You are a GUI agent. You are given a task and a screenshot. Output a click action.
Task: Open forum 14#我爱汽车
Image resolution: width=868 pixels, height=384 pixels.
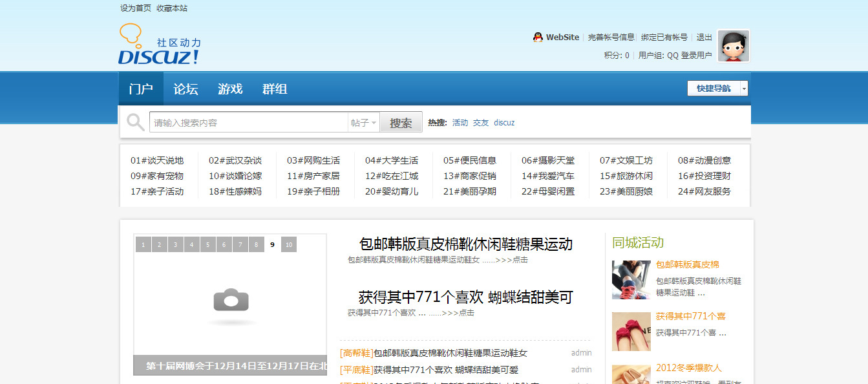548,176
